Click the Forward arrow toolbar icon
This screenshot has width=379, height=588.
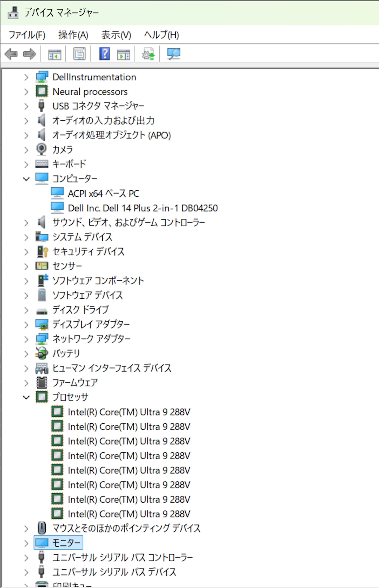[30, 54]
